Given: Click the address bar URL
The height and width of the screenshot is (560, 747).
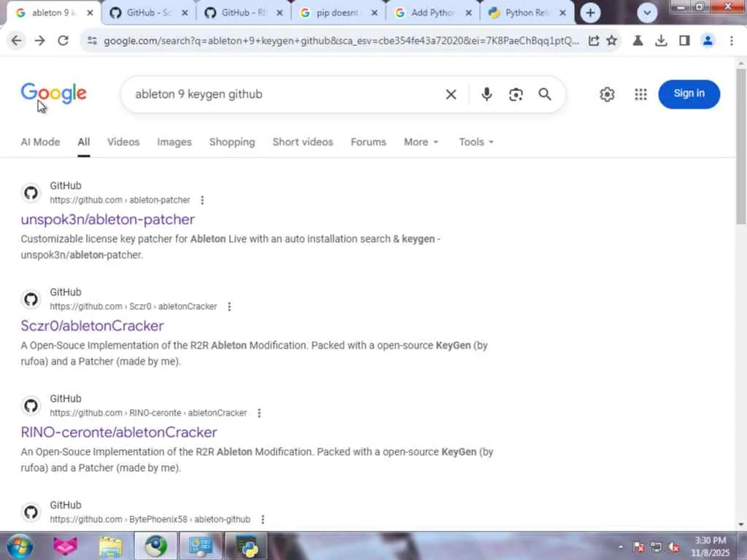Looking at the screenshot, I should pyautogui.click(x=341, y=41).
